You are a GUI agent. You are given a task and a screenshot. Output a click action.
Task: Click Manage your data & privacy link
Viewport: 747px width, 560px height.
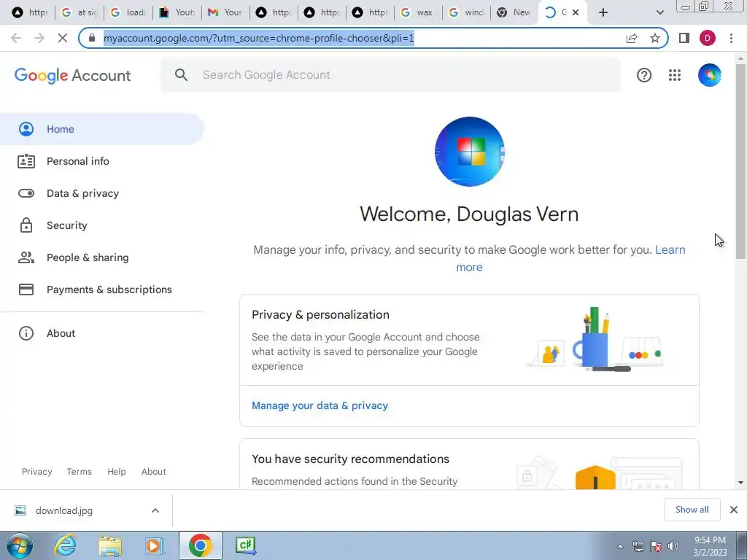[320, 405]
